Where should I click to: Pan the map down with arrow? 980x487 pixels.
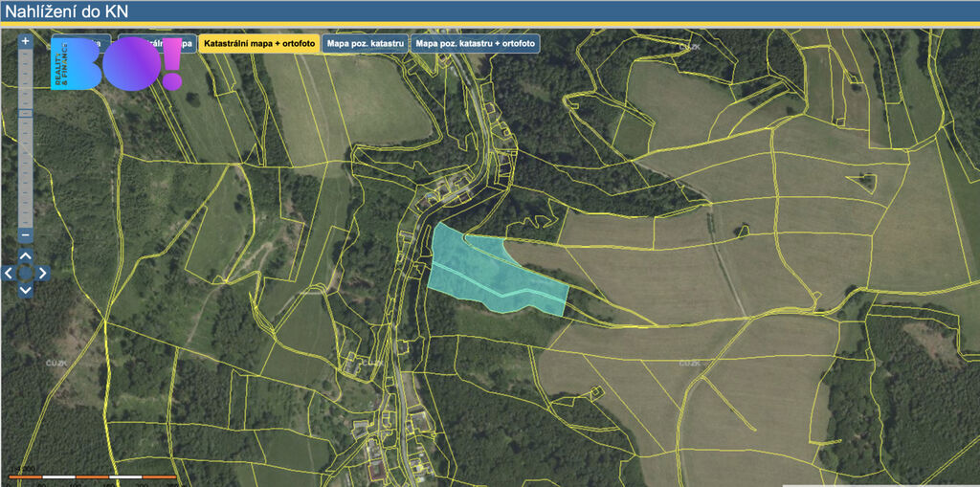click(26, 289)
